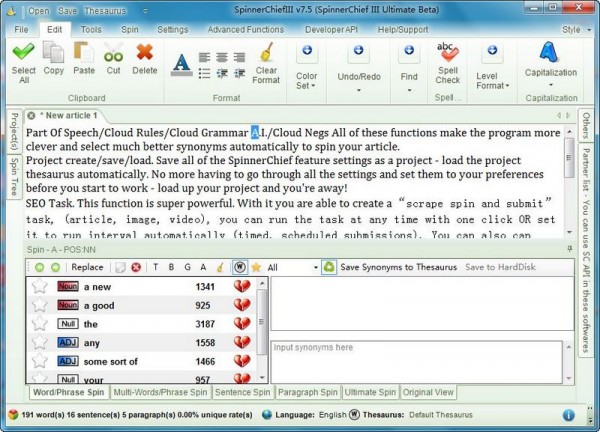Toggle the T button in spin toolbar

click(x=155, y=267)
